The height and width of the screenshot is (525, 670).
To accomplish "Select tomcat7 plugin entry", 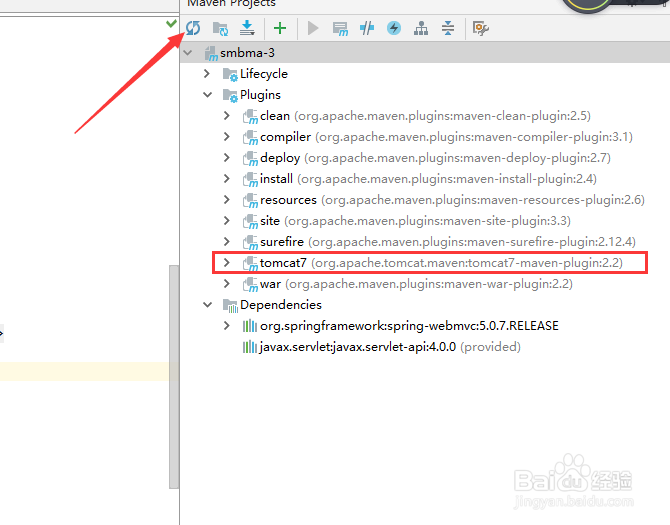I will pos(441,263).
